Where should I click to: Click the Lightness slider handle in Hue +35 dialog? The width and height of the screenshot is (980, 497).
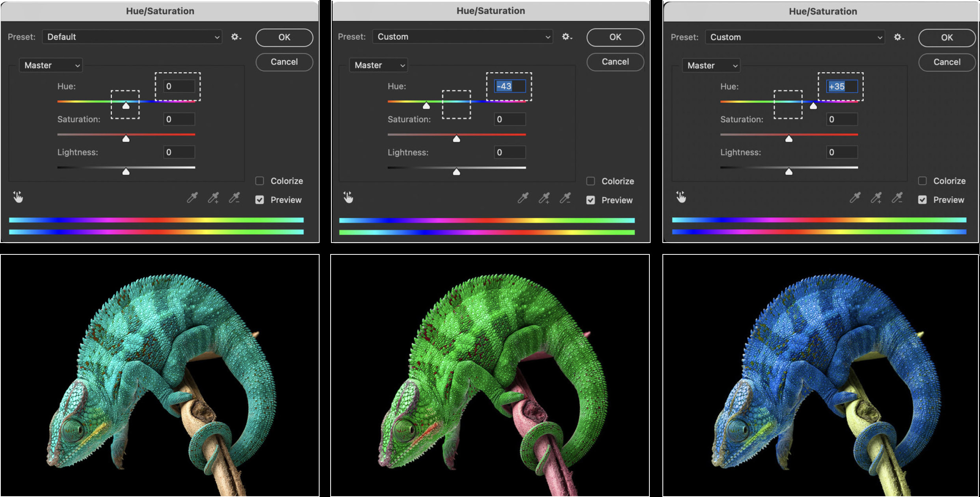click(x=789, y=171)
